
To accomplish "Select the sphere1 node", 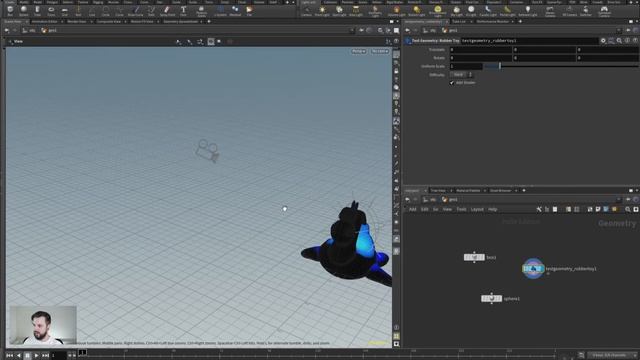I will (x=491, y=299).
